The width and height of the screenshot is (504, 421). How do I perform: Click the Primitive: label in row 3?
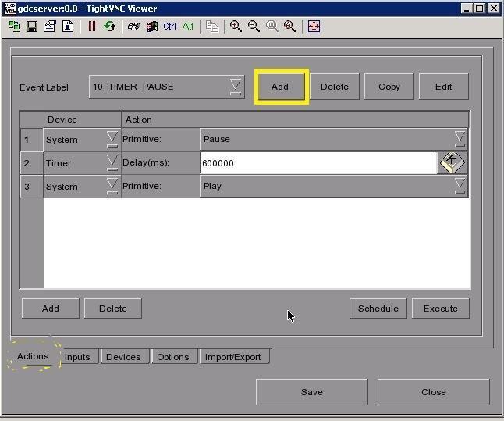click(x=142, y=186)
